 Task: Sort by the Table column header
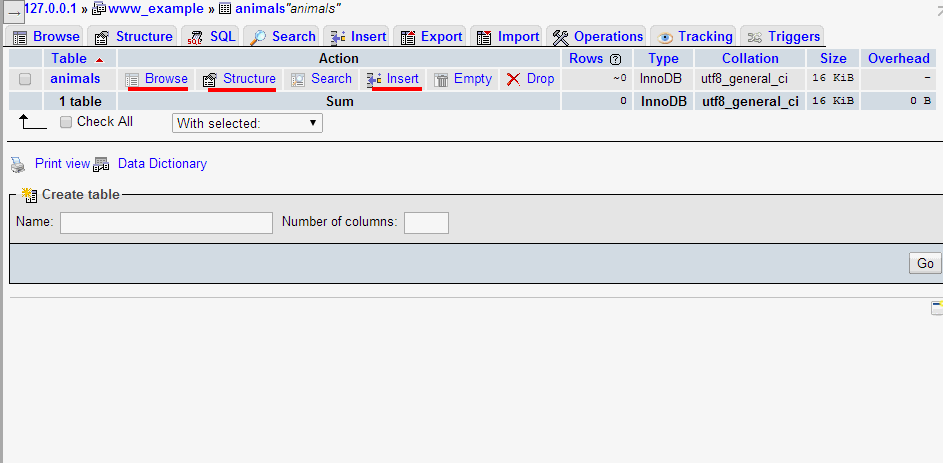tap(69, 58)
